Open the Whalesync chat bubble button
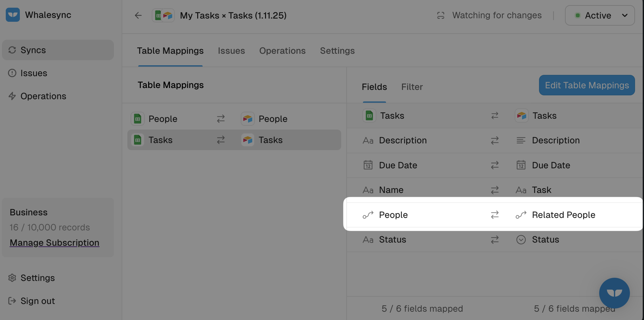 point(614,293)
